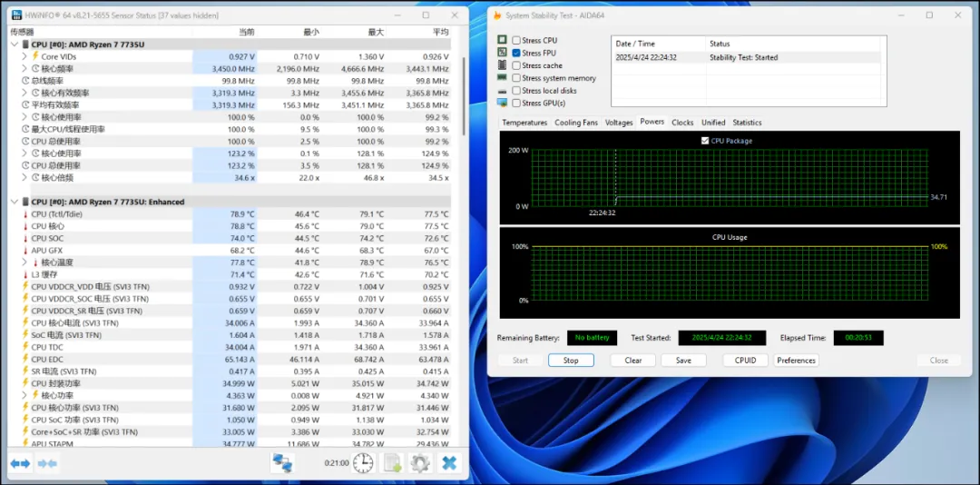Open CPUID from AIDA64

tap(746, 361)
